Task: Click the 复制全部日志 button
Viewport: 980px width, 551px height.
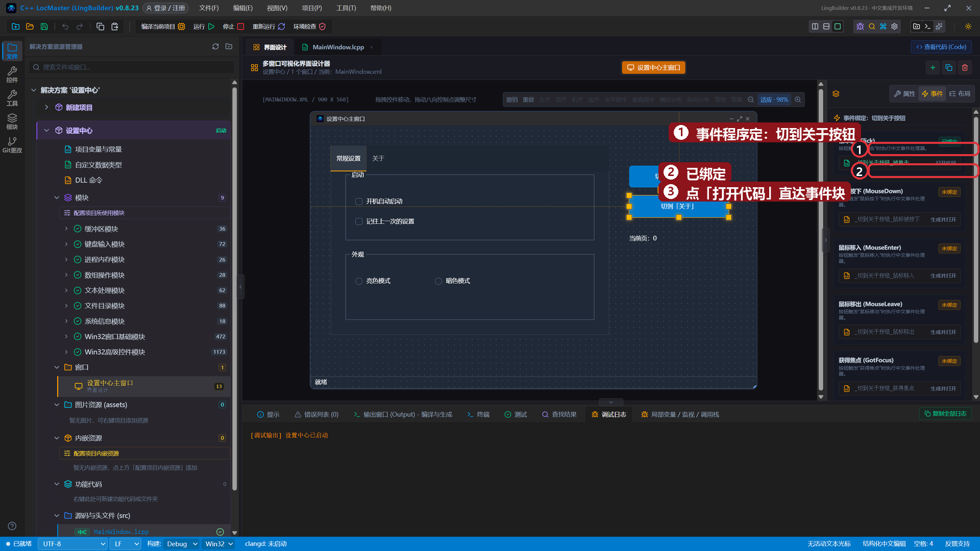Action: 945,413
